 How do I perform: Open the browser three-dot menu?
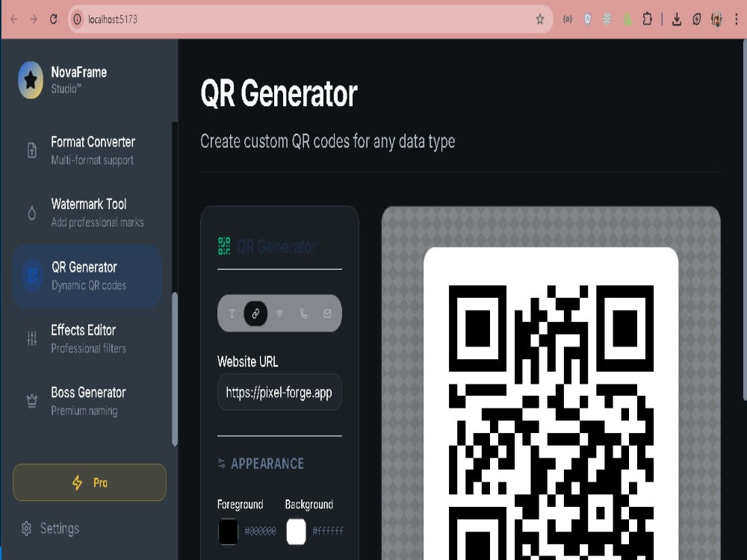click(737, 19)
